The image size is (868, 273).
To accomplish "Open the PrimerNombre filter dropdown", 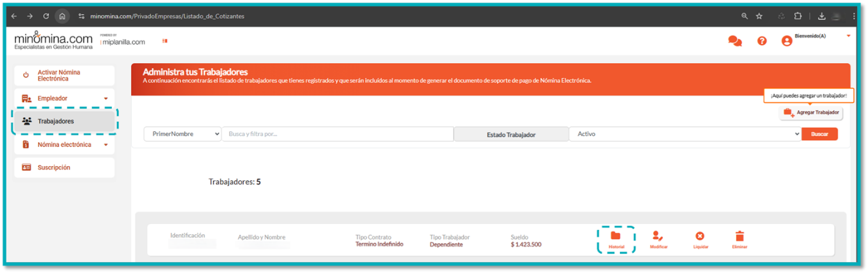I will (183, 134).
